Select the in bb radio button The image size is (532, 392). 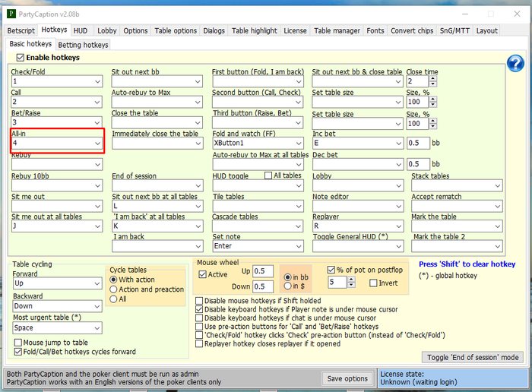(x=288, y=277)
